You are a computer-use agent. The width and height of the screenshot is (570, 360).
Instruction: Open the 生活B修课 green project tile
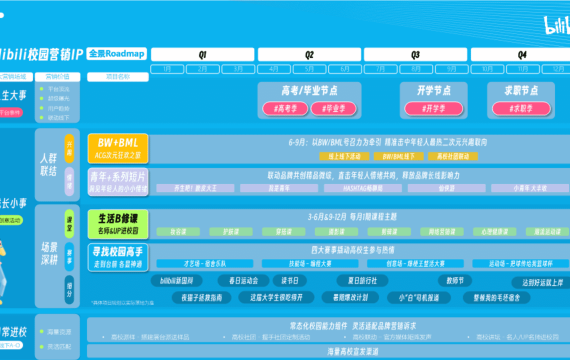tap(118, 224)
